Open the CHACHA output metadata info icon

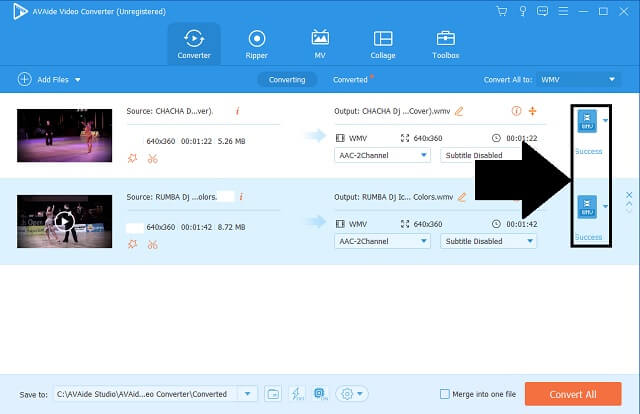coord(516,111)
